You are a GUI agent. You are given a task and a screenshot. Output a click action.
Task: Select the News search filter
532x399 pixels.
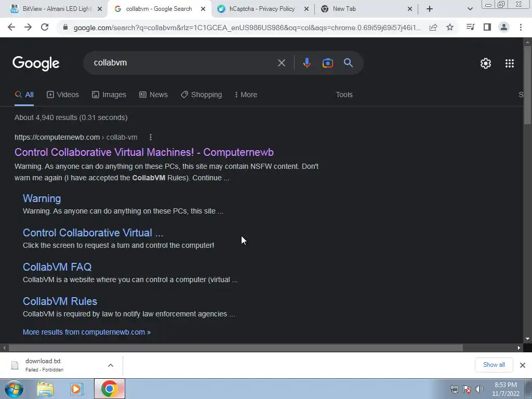point(153,95)
